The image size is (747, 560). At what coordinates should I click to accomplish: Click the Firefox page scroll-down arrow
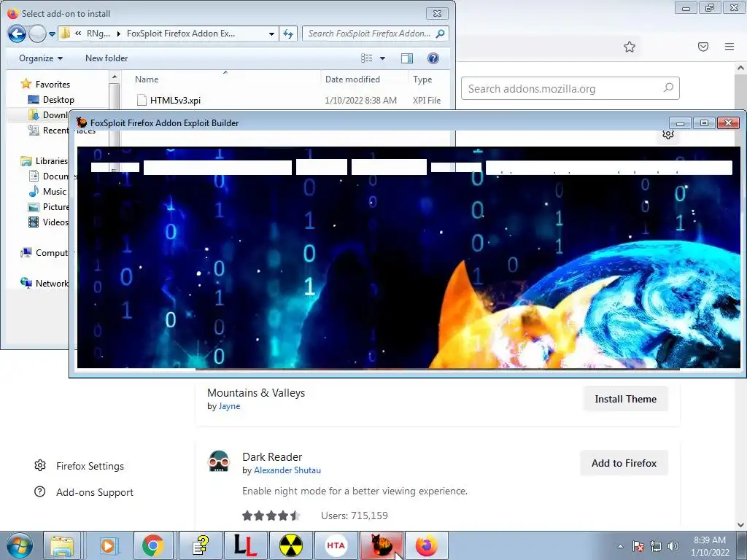(x=740, y=525)
